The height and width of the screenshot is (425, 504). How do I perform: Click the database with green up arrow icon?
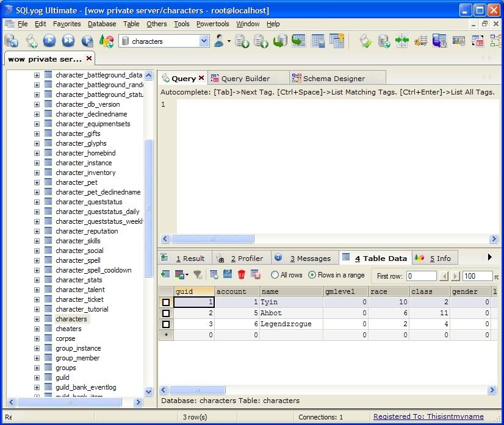click(x=261, y=41)
